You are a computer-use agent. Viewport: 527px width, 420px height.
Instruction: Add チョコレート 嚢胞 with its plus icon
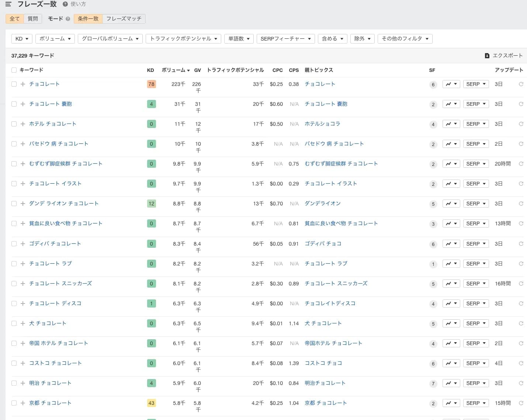pyautogui.click(x=23, y=104)
